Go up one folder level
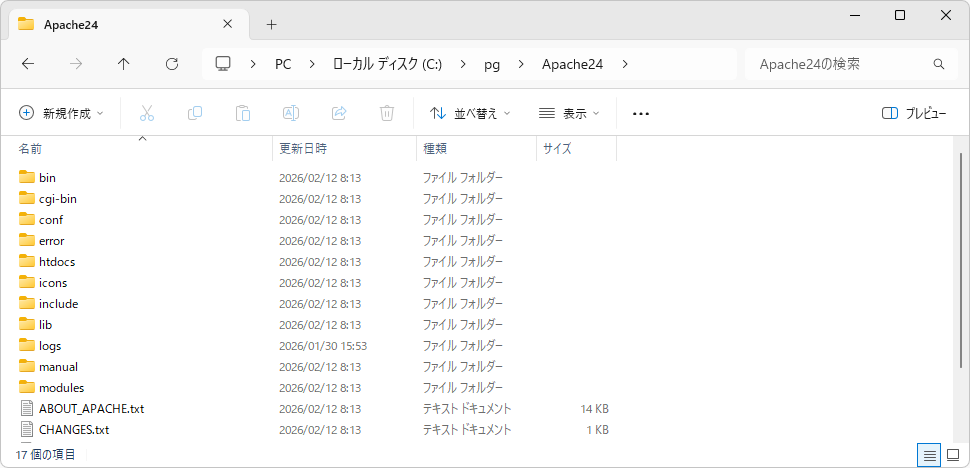The height and width of the screenshot is (468, 970). [x=124, y=64]
